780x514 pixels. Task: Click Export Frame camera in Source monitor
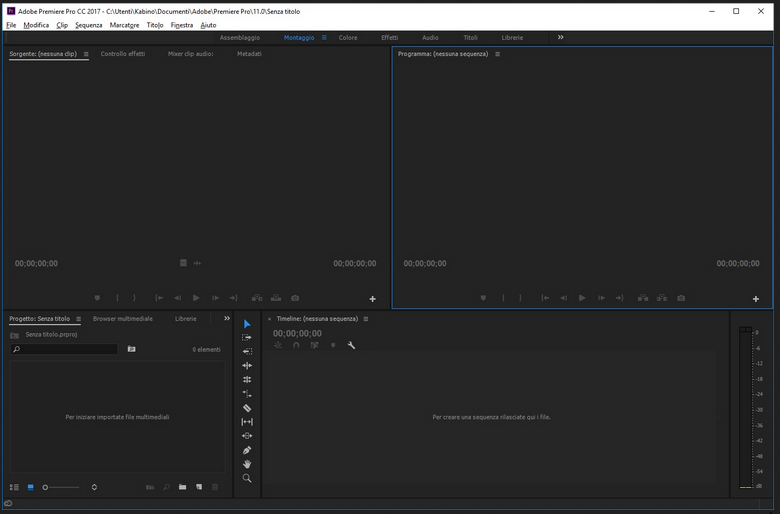(x=295, y=298)
